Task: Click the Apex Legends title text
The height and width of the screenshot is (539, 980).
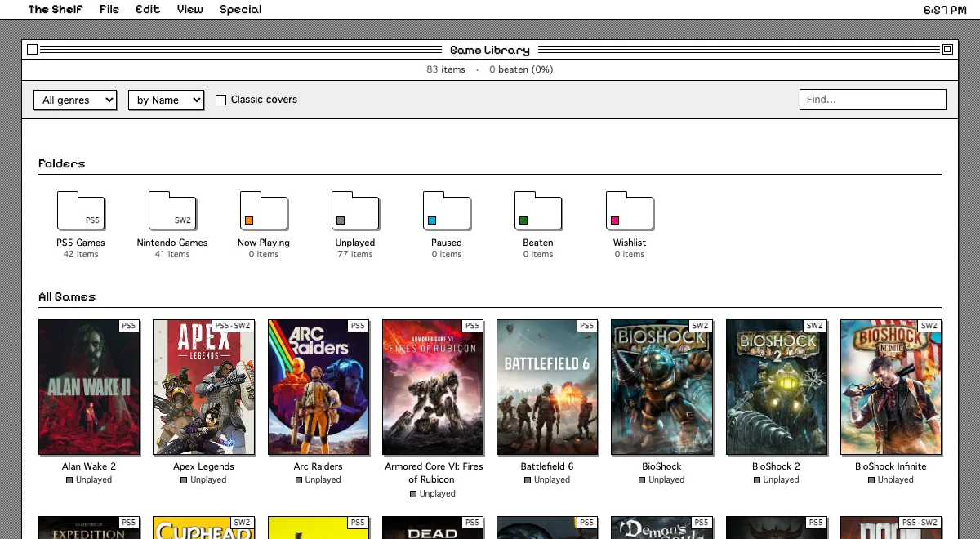Action: coord(203,466)
